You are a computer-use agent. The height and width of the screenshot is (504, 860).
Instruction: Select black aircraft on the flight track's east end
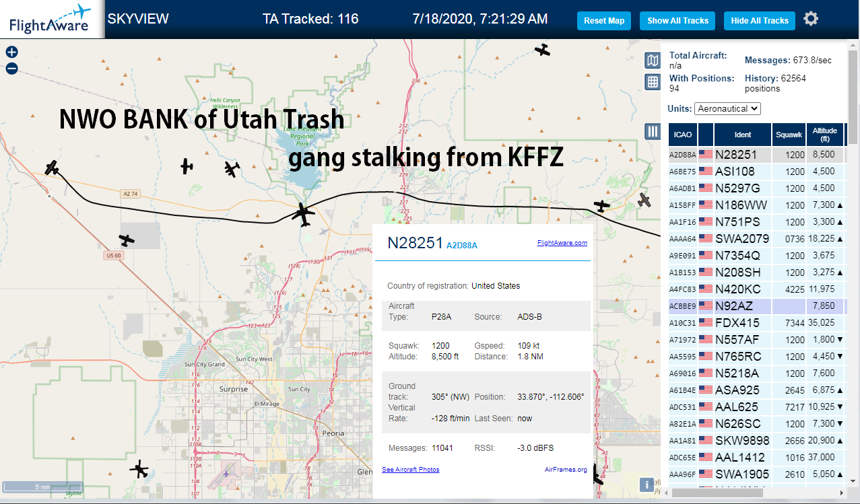602,205
